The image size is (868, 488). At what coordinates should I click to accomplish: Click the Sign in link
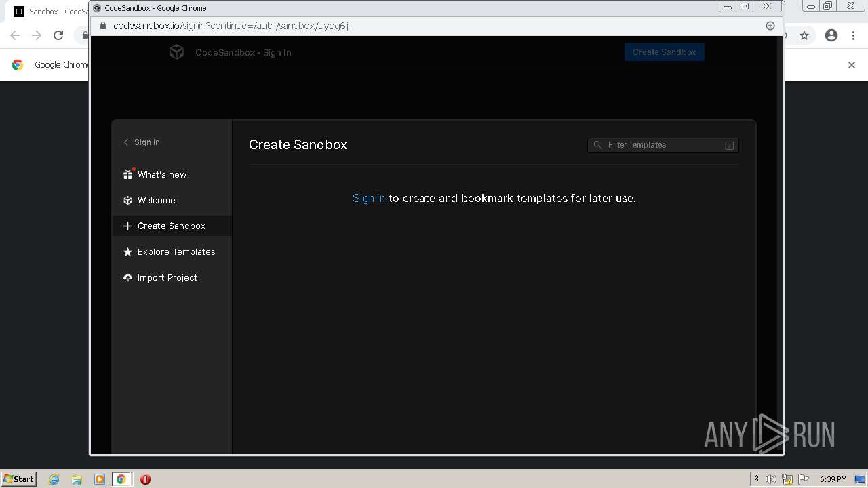tap(369, 198)
